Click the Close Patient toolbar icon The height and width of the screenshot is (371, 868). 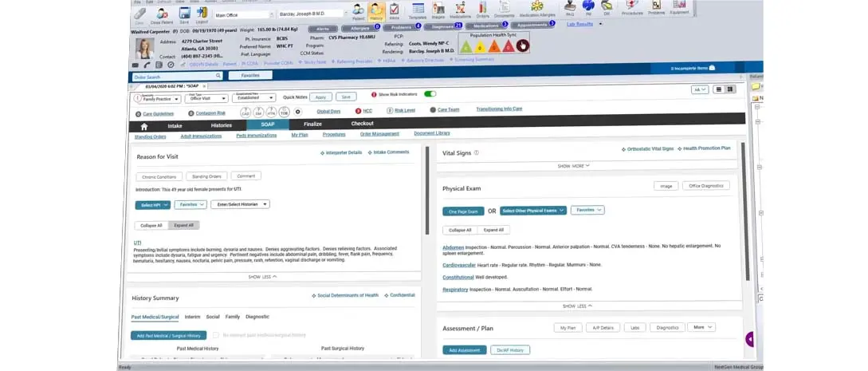coord(162,14)
